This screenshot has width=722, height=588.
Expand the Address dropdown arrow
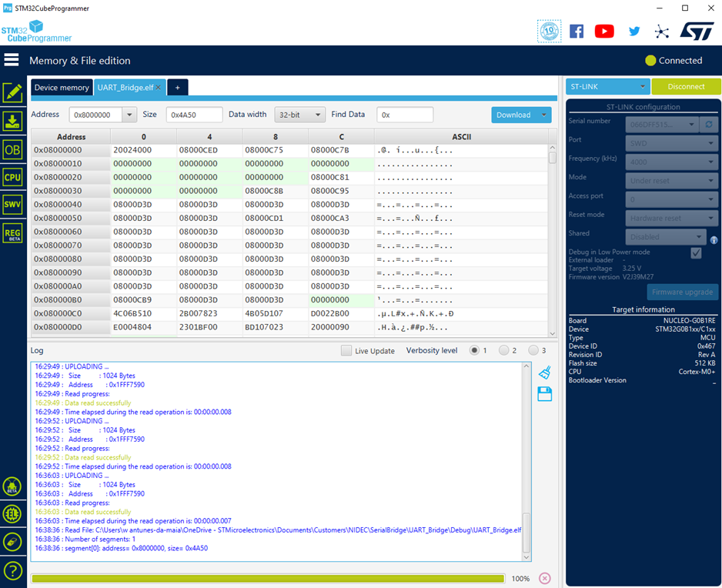(x=129, y=115)
